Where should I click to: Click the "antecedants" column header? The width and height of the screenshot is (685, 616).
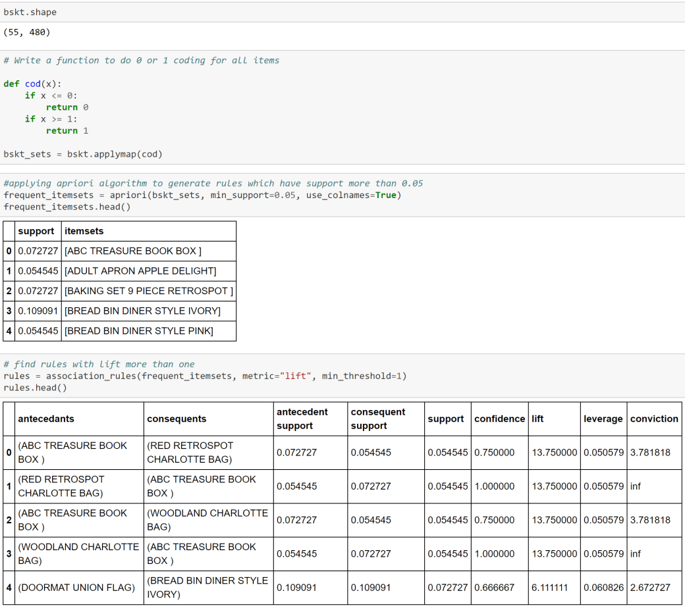tap(79, 419)
